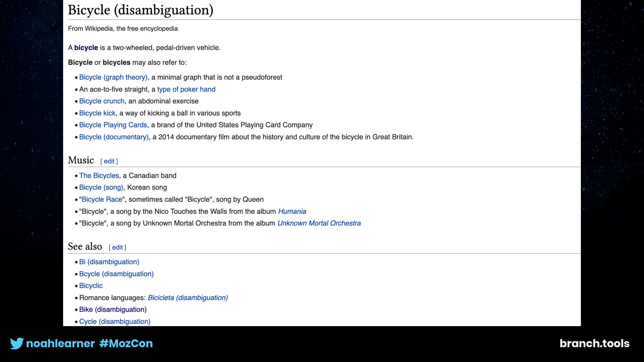Open Bicicleta (disambiguation) link
Screen dimensions: 644x362
[x=188, y=298]
